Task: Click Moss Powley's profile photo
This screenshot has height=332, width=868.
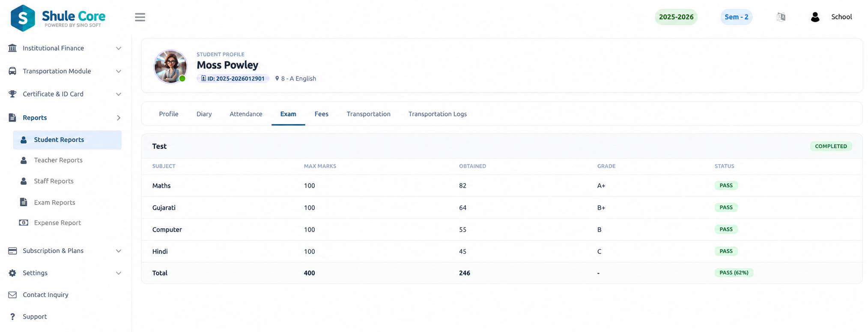Action: 170,66
